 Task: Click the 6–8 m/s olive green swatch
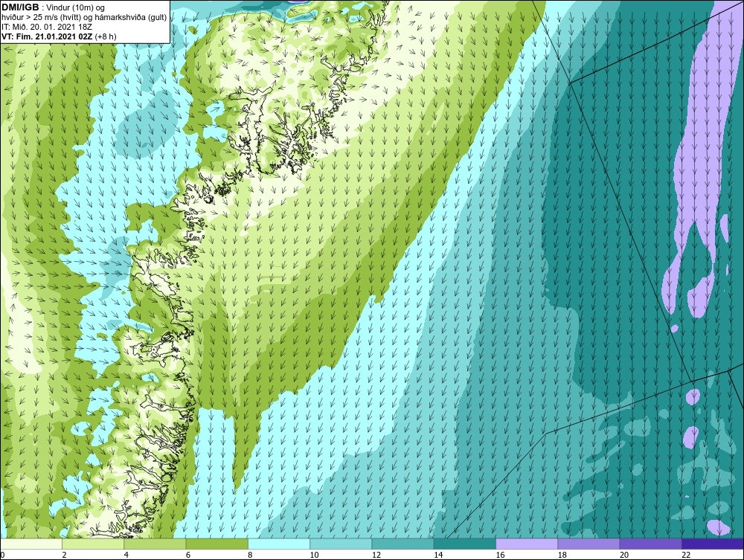click(x=217, y=544)
